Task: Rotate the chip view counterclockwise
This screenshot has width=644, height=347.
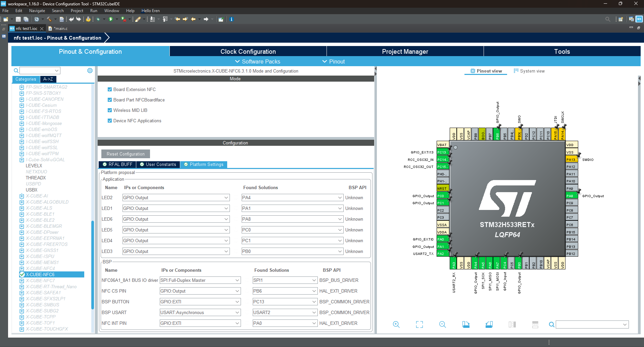Action: click(489, 324)
